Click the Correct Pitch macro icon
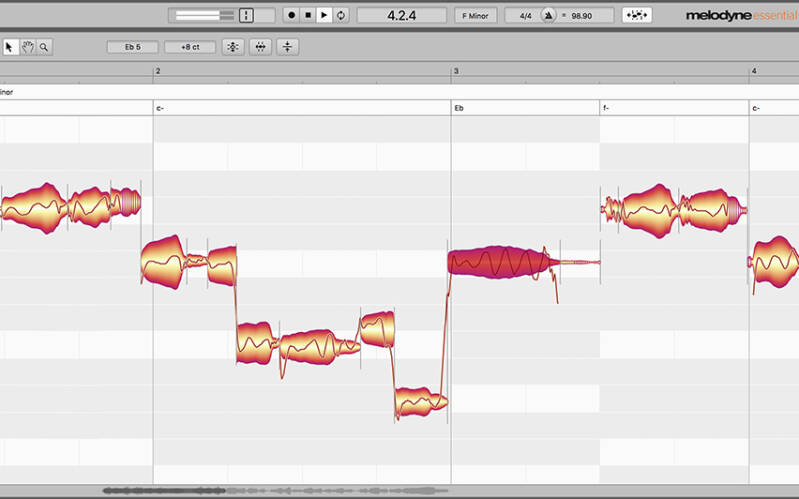 click(x=233, y=47)
